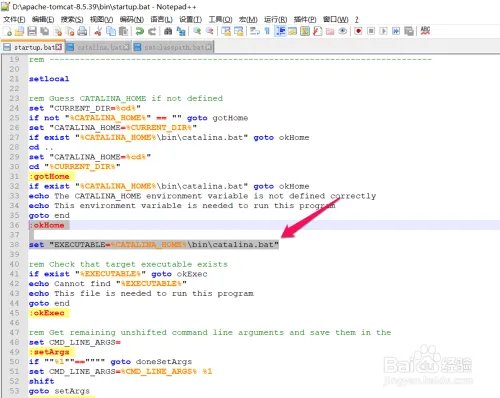Open the 语言(L) menu
This screenshot has width=500, height=398.
click(x=161, y=19)
